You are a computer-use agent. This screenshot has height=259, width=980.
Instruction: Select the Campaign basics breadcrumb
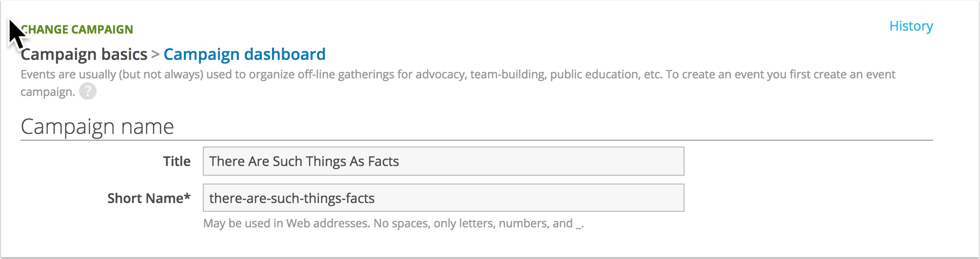[84, 54]
